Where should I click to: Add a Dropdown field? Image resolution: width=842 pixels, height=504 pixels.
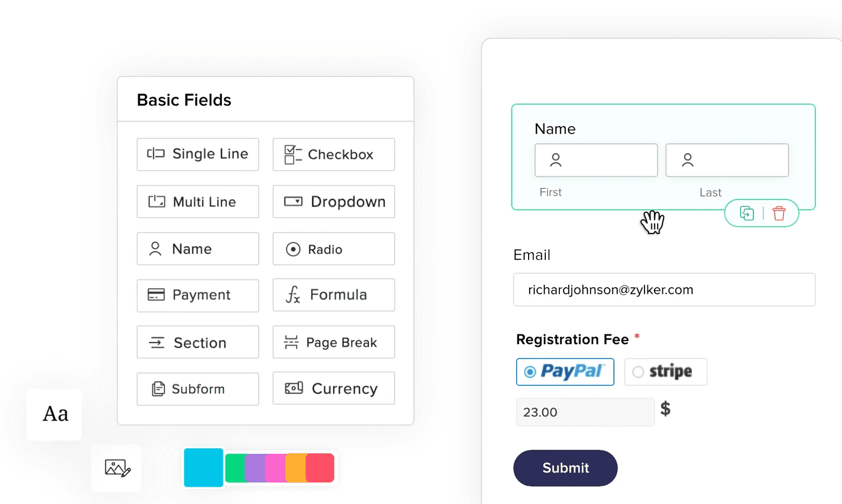(333, 202)
